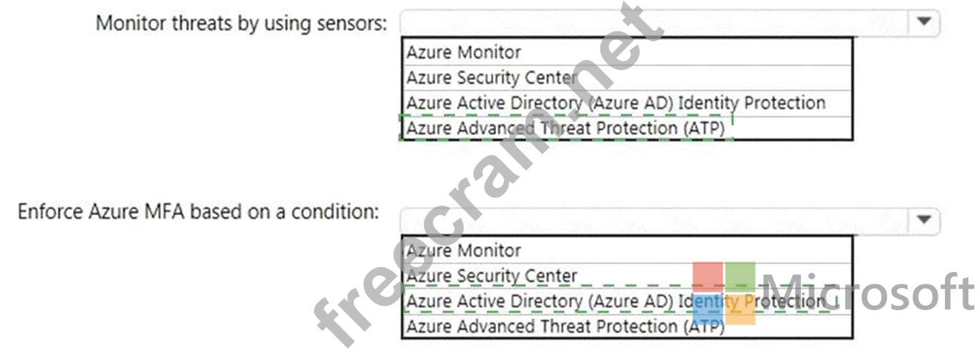Click the green square of Microsoft logo
980x353 pixels.
[740, 277]
